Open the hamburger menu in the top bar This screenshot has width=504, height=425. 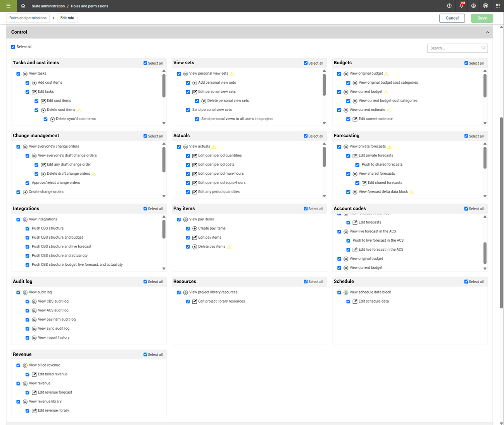[x=8, y=6]
